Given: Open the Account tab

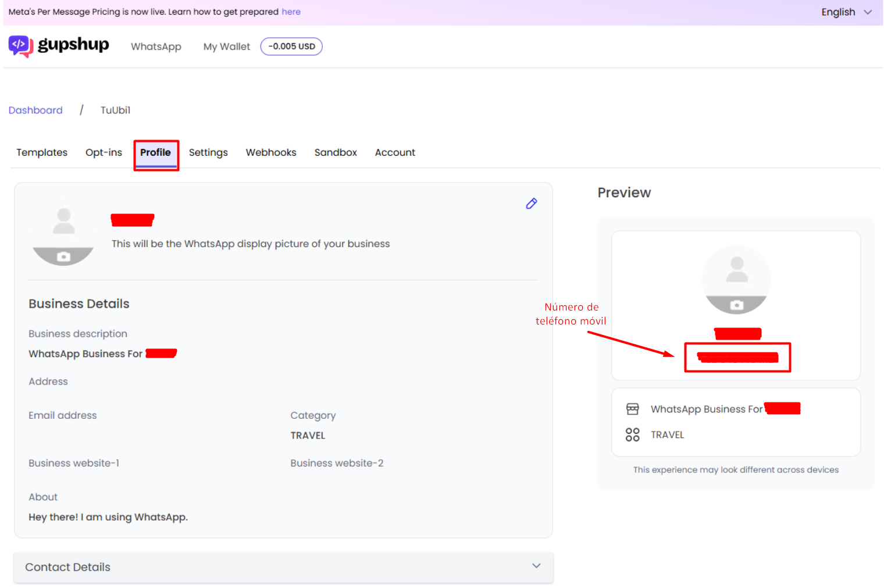Looking at the screenshot, I should [395, 152].
